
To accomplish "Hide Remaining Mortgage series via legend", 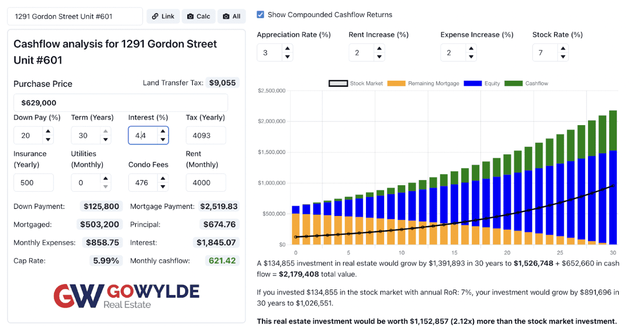I will tap(423, 83).
